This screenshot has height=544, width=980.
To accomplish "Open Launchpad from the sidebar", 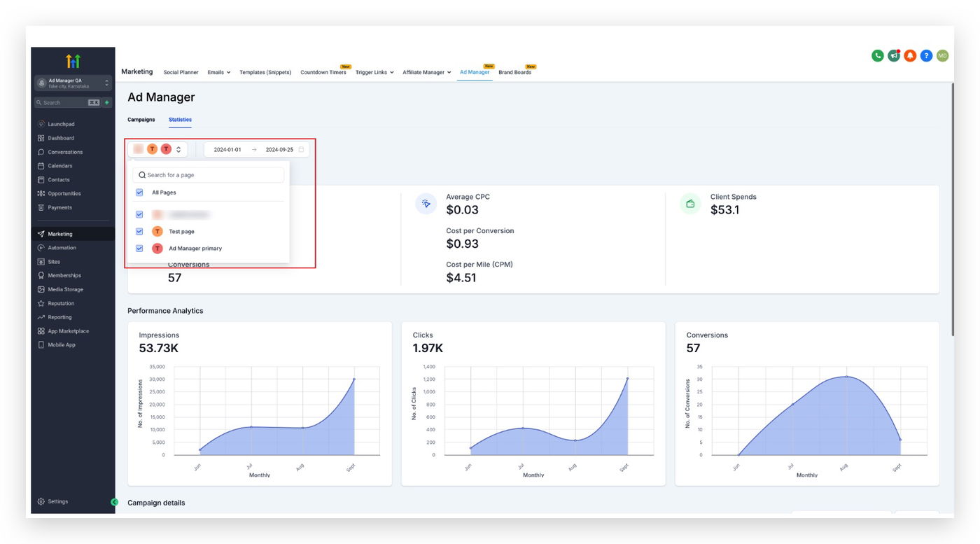I will pos(60,124).
